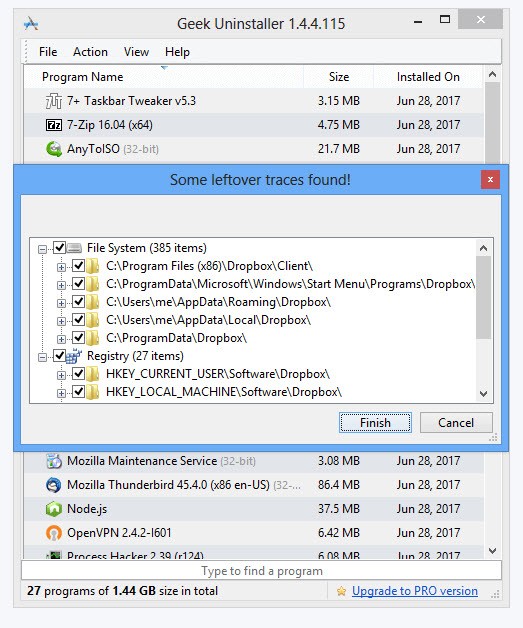Click the Mozilla Maintenance Service icon

(54, 461)
